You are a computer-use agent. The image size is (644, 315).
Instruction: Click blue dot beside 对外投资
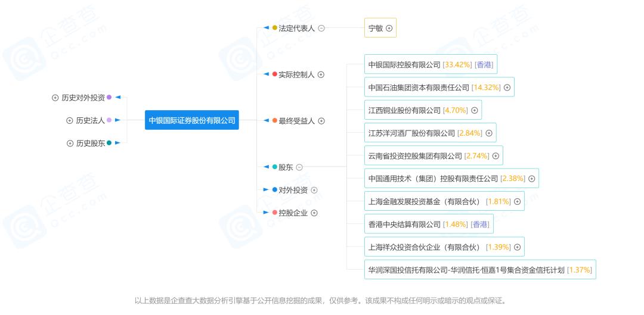tap(275, 189)
